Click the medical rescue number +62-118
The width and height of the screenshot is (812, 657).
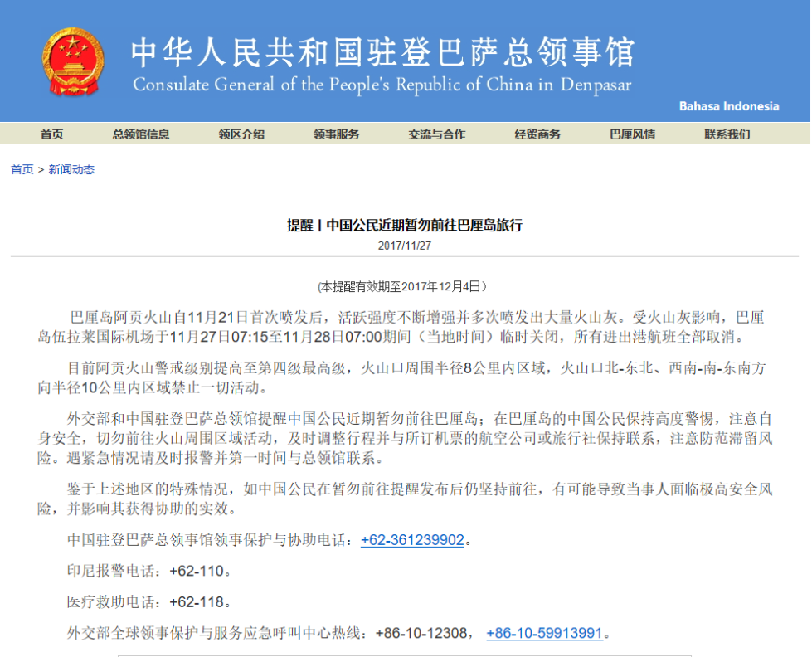197,602
